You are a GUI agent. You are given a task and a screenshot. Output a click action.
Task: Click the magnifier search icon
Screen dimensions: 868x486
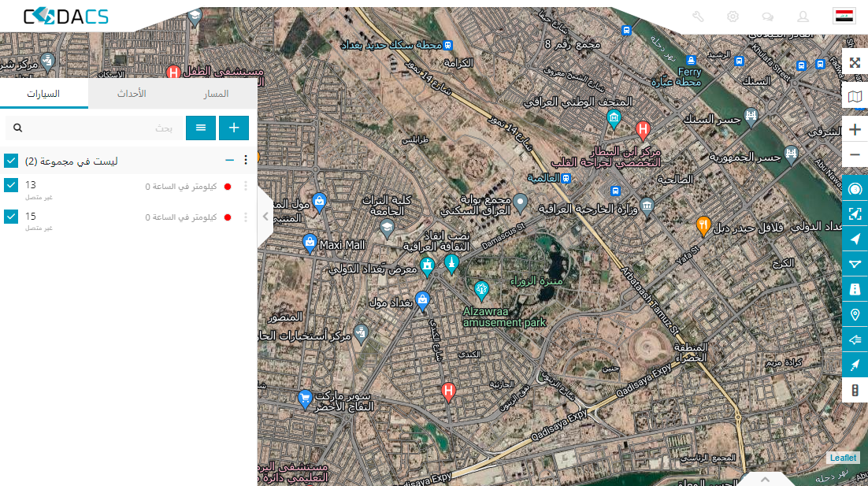click(x=17, y=128)
